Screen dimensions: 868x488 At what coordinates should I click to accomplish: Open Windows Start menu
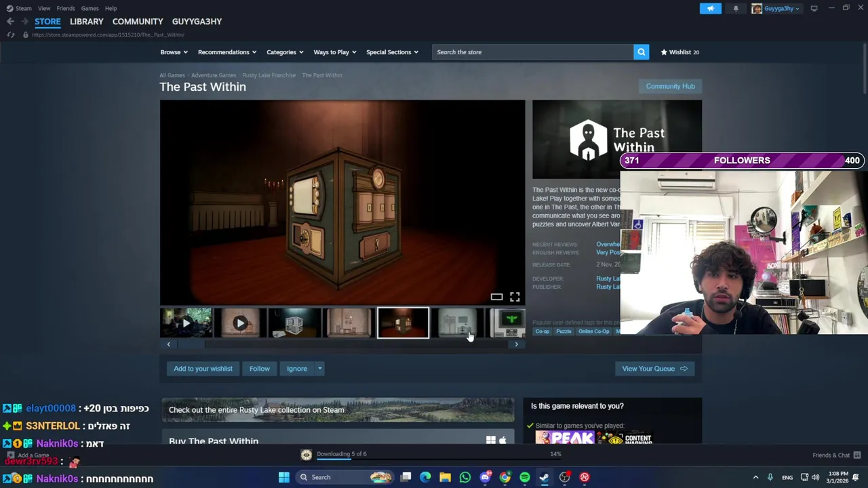click(x=284, y=477)
